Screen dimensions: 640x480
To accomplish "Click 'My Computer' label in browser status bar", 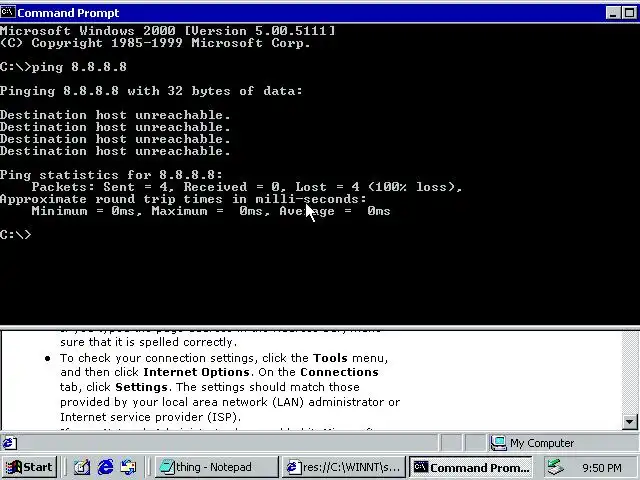I will coord(542,443).
